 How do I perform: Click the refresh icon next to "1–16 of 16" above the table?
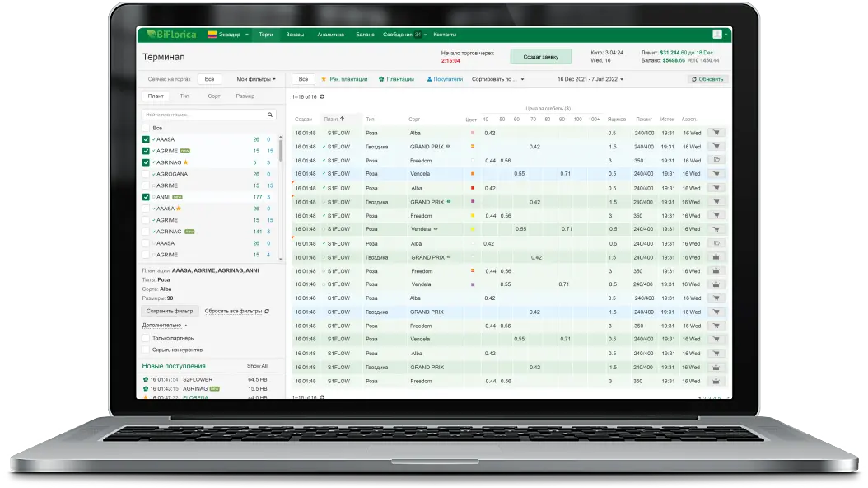click(323, 97)
